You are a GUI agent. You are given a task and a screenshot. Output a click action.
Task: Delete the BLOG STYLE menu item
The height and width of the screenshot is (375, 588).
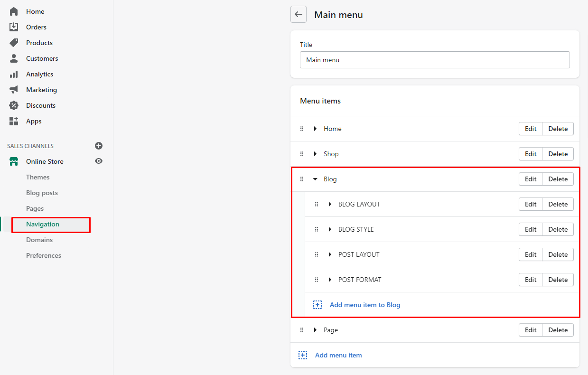(558, 229)
